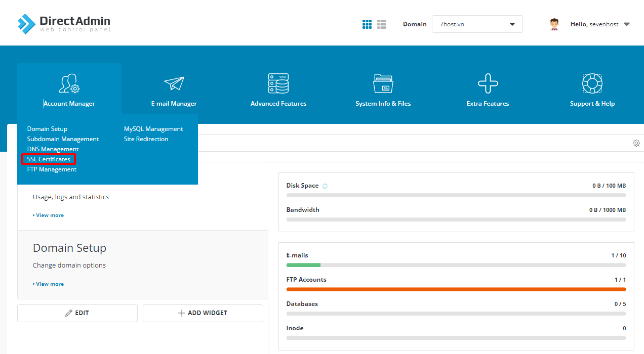
Task: Expand the Domain dropdown showing 7host.vn
Action: click(477, 24)
